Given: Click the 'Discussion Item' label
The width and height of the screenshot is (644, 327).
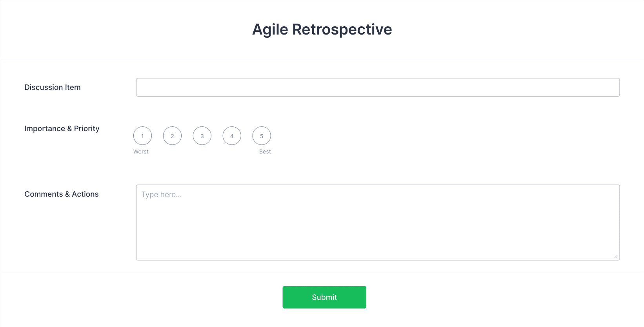Looking at the screenshot, I should tap(53, 87).
